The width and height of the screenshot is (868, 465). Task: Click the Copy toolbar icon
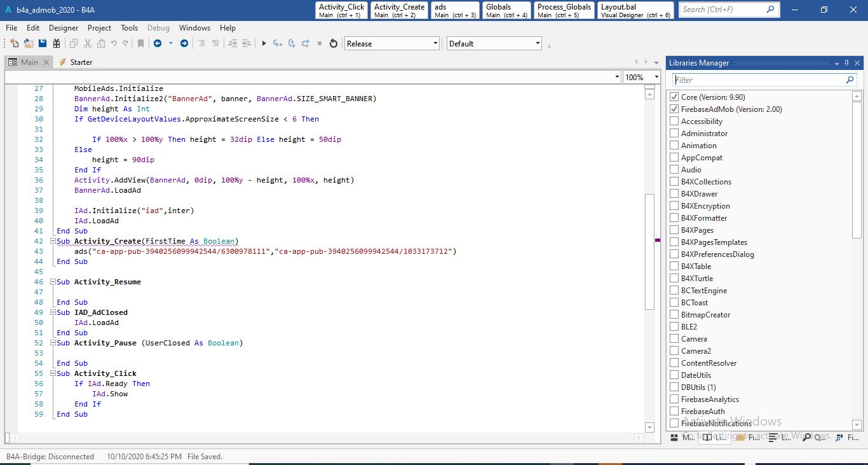click(74, 43)
